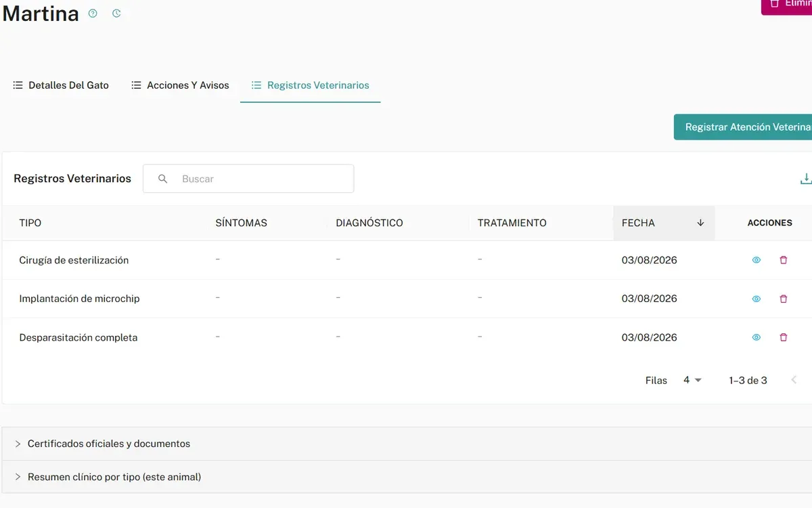Click the '1–3 de 3' pagination count

[748, 381]
